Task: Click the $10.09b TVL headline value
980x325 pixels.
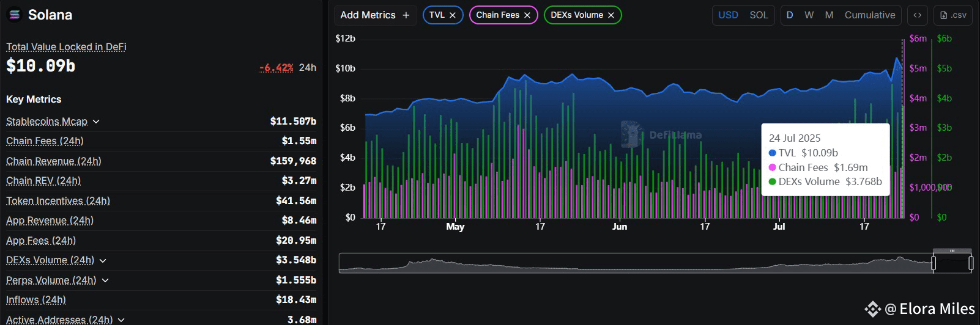Action: [40, 66]
